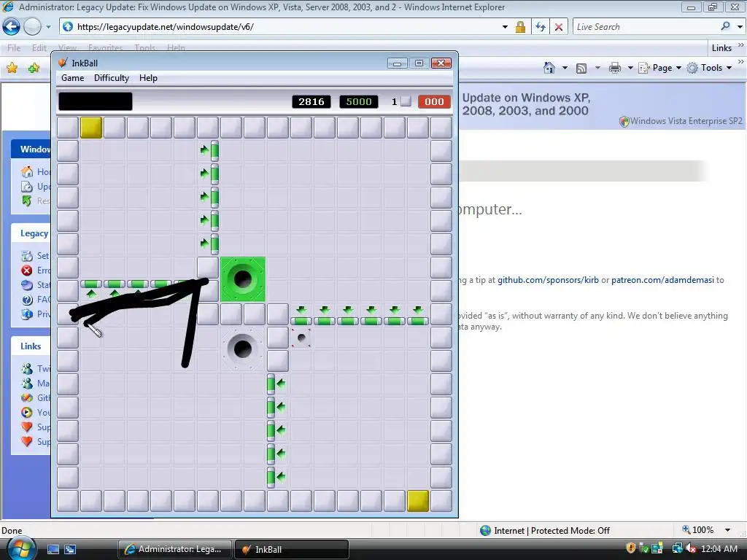This screenshot has height=560, width=747.
Task: Click the Links toolbar label
Action: (721, 48)
